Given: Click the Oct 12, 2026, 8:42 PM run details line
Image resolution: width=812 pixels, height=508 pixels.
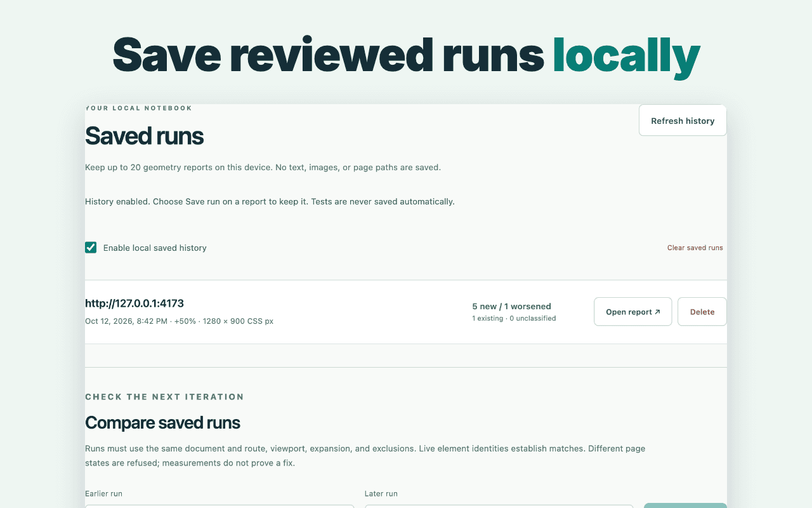Looking at the screenshot, I should [179, 321].
